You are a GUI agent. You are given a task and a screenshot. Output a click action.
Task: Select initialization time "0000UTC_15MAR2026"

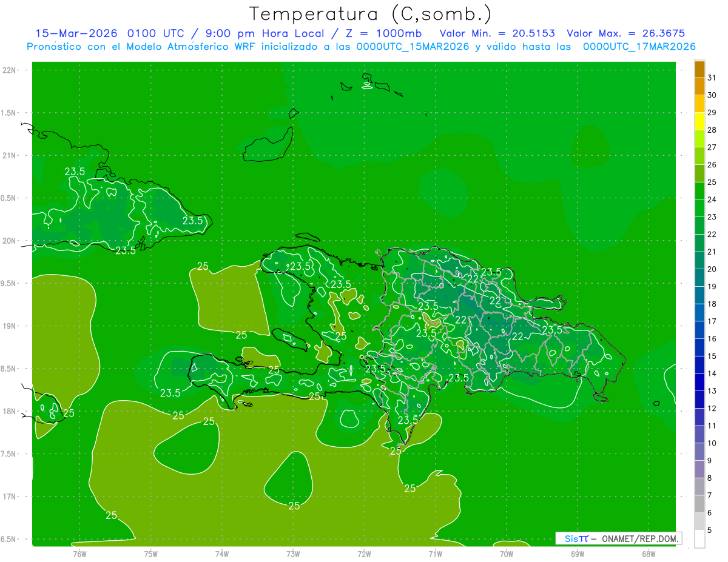pos(413,47)
